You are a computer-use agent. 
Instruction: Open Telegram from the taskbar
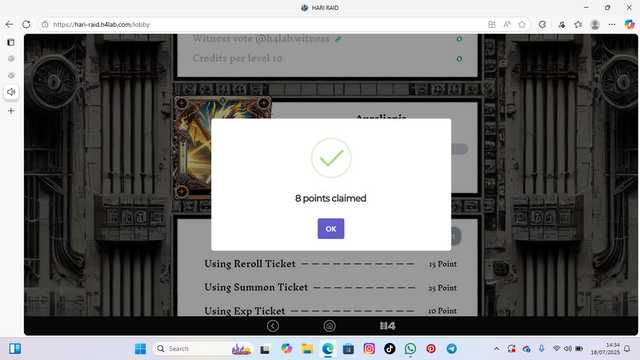click(451, 349)
